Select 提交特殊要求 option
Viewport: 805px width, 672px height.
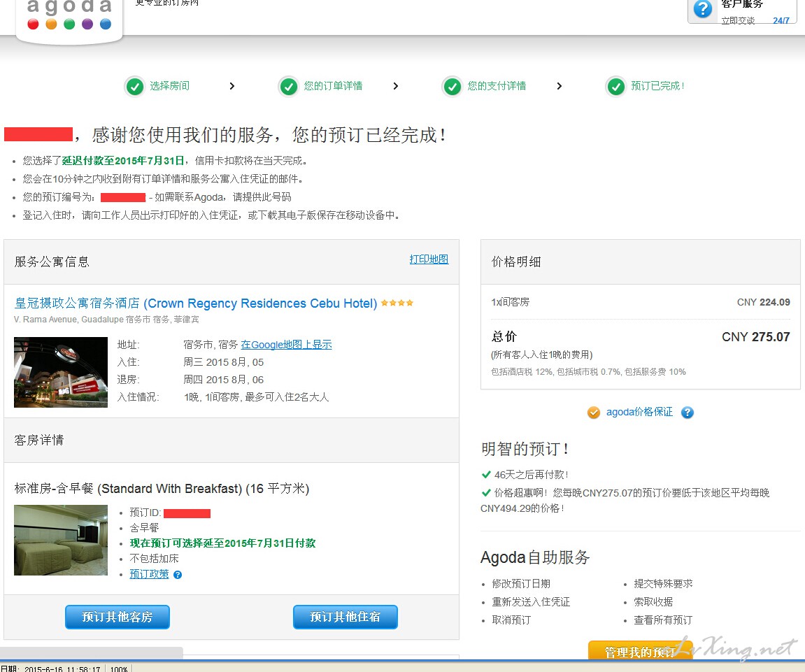(663, 584)
